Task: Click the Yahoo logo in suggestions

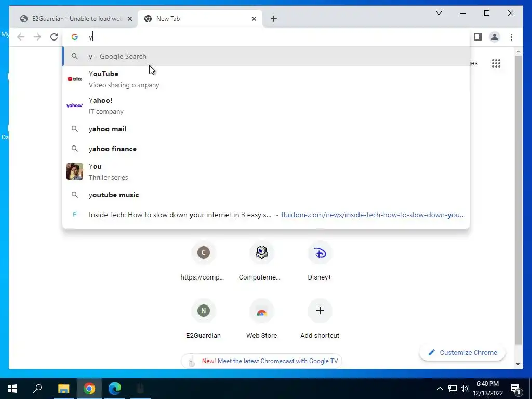Action: 75,105
